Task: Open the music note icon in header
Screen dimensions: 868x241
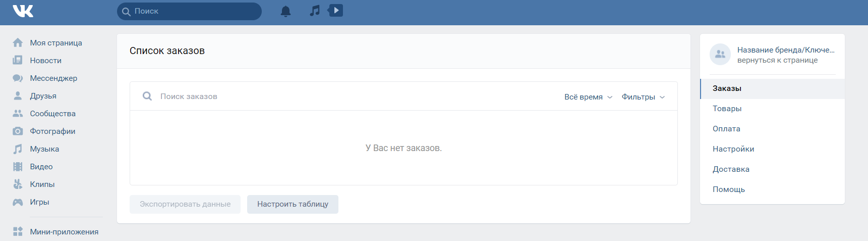Action: tap(315, 11)
